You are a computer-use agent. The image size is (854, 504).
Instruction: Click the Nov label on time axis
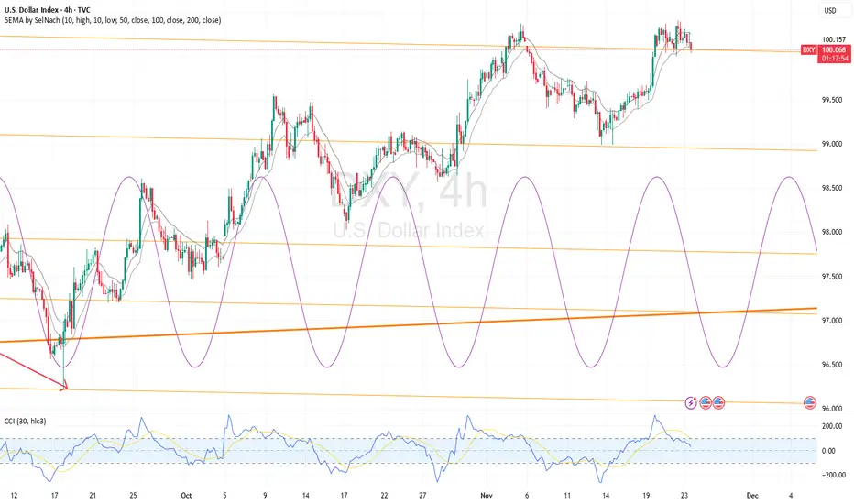tap(487, 495)
